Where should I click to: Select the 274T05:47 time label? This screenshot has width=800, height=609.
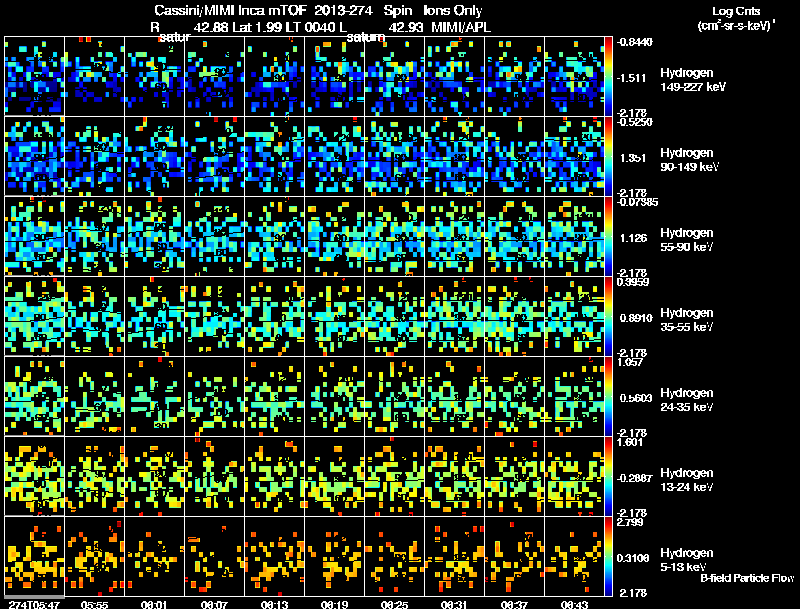pyautogui.click(x=34, y=605)
